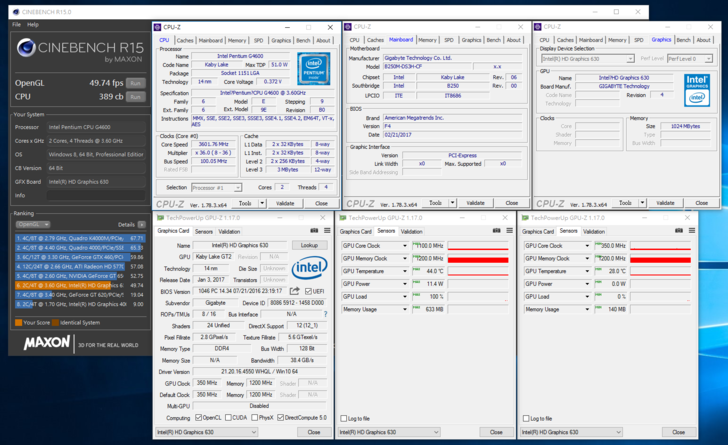This screenshot has width=728, height=445.
Task: Click the Intel logo in GPU-Z Graphics Card tab
Action: click(308, 268)
